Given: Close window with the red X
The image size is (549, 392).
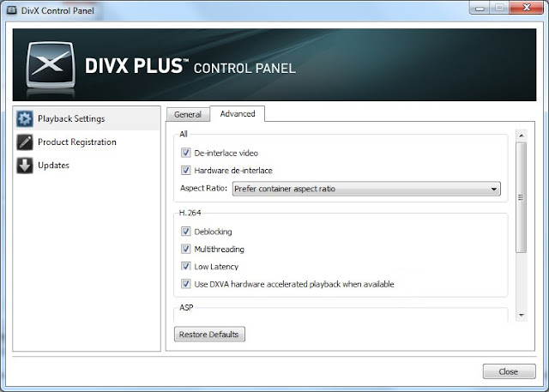Looking at the screenshot, I should [x=526, y=8].
